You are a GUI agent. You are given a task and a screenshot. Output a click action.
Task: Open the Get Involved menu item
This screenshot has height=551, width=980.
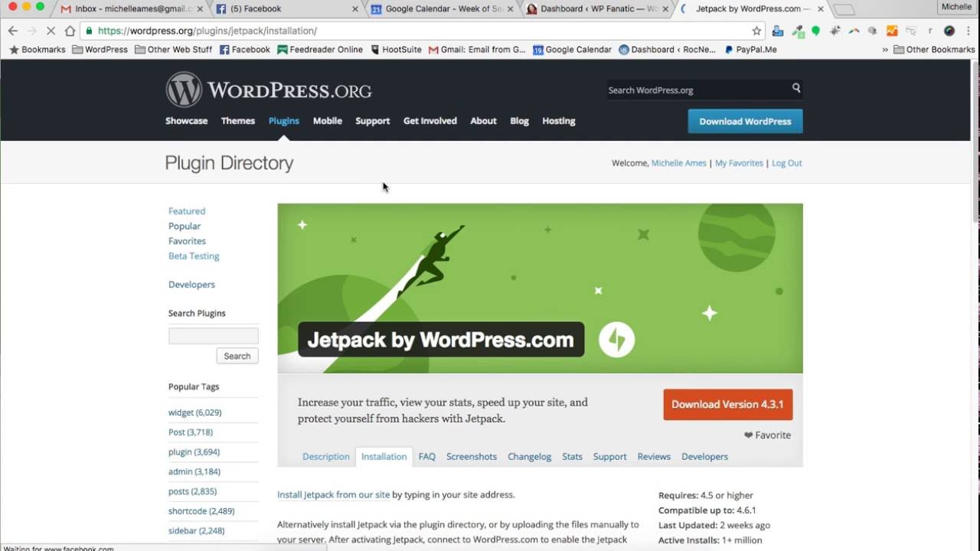[x=430, y=121]
